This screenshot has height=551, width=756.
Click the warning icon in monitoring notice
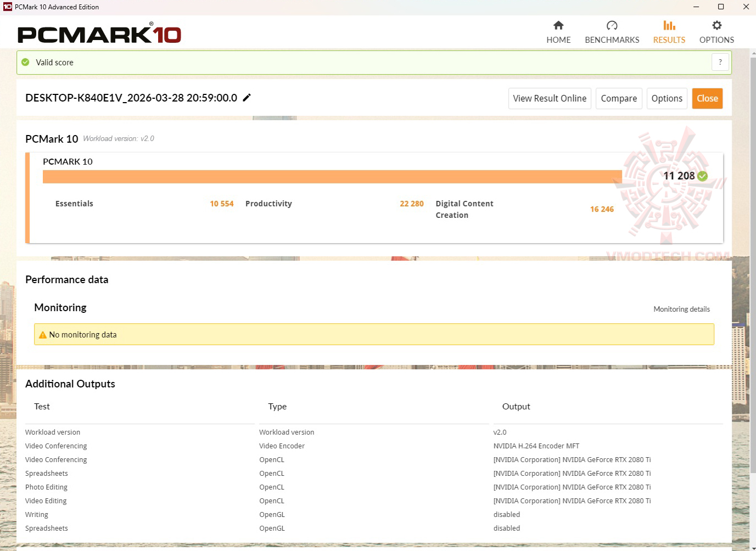tap(43, 335)
